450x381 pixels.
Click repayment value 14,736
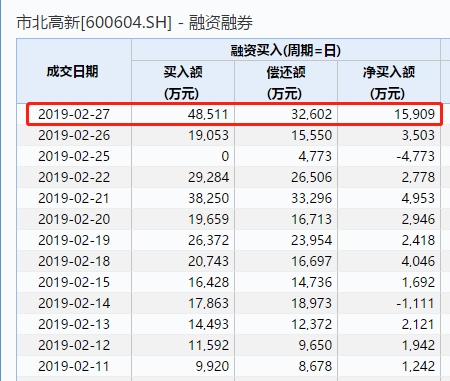coord(311,282)
